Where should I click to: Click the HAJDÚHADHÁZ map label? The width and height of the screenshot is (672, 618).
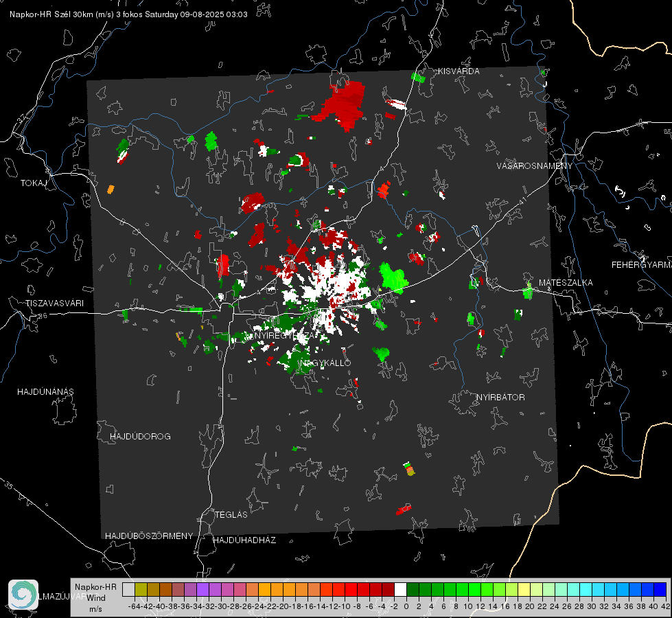point(244,540)
